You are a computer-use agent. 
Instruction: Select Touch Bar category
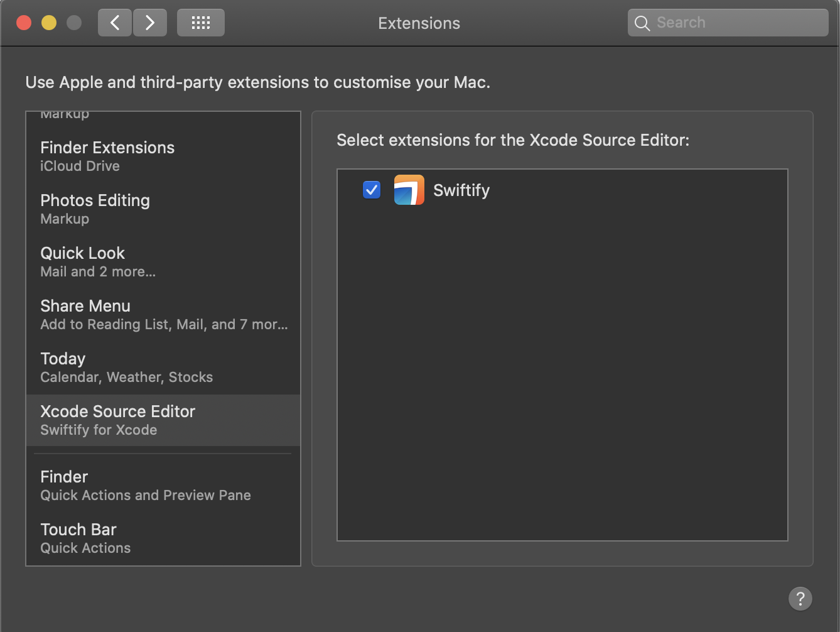tap(163, 538)
